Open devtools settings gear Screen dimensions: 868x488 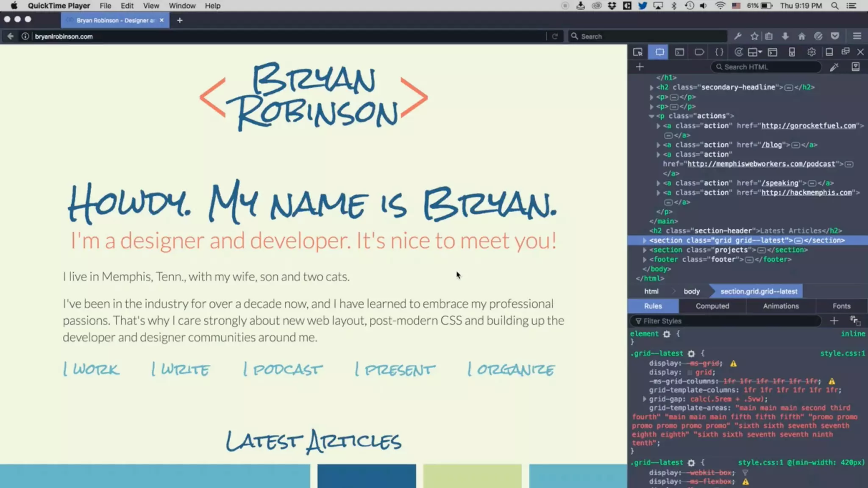[x=811, y=52]
